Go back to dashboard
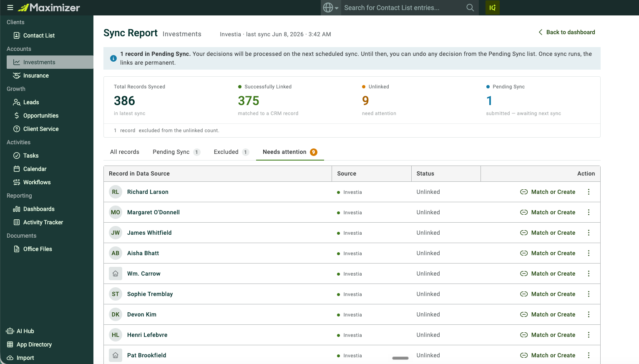Viewport: 639px width, 364px height. (x=566, y=32)
